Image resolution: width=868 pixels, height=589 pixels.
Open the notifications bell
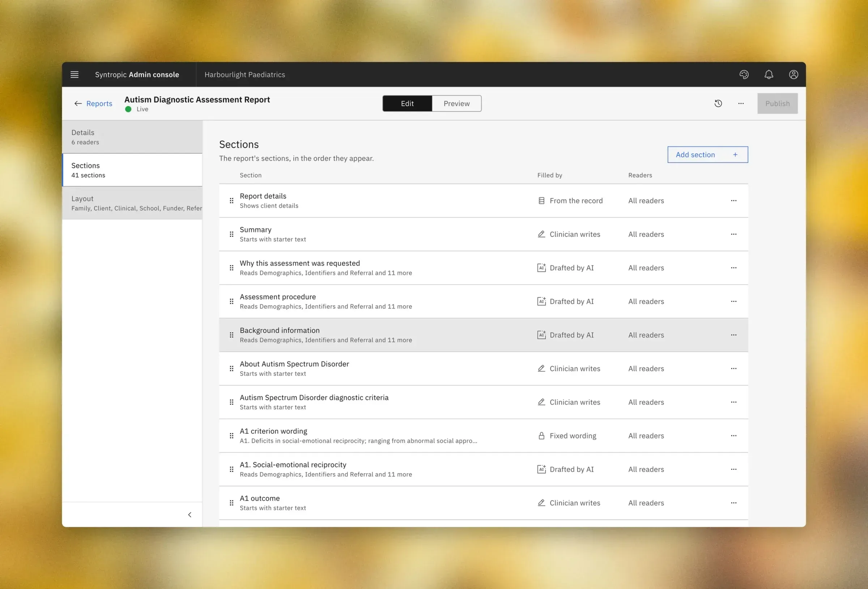(769, 74)
